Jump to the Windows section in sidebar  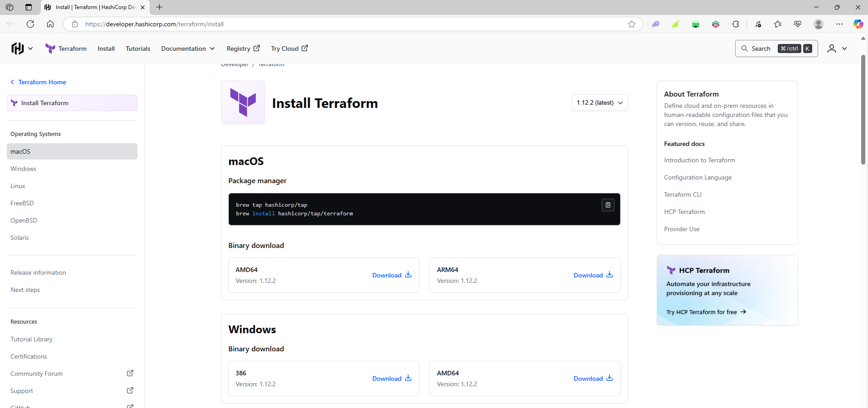tap(23, 169)
